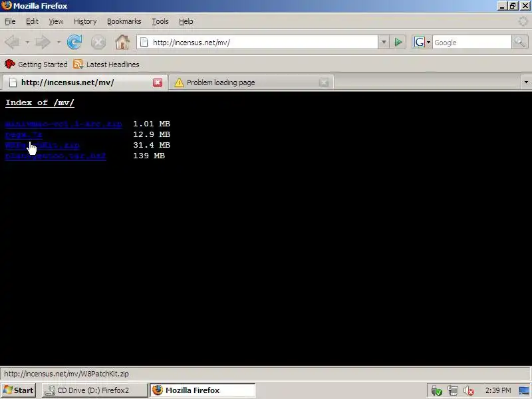Open the Edit menu
Image resolution: width=532 pixels, height=399 pixels.
pyautogui.click(x=32, y=21)
